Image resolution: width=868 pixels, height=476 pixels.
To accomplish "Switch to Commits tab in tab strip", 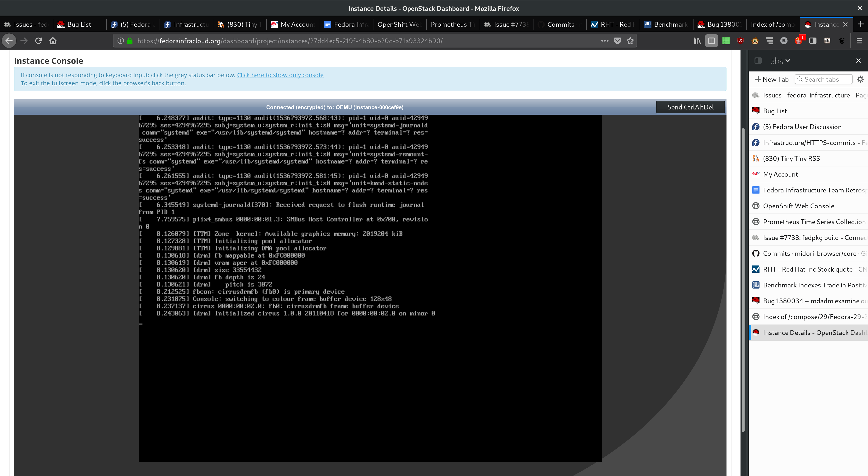I will point(560,24).
